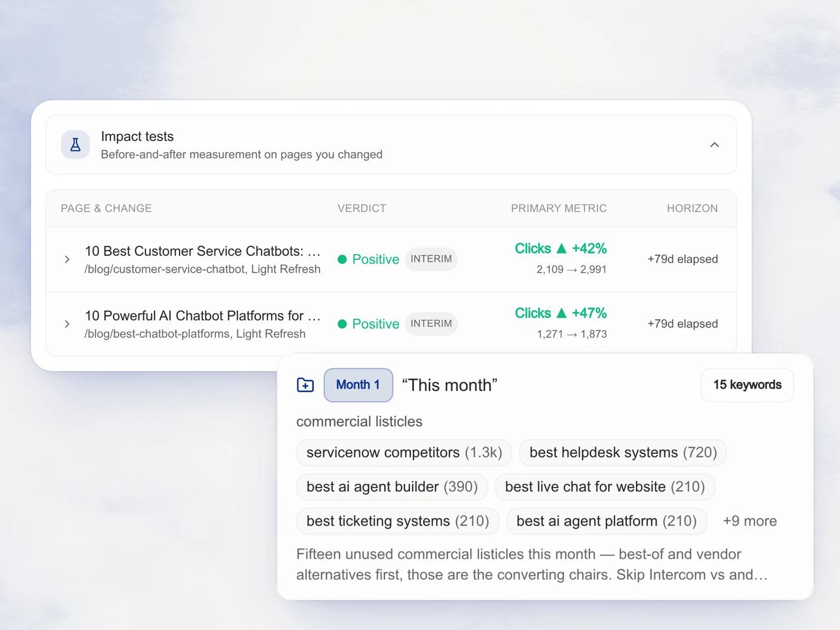Select the best live chat for website chip
The width and height of the screenshot is (840, 630).
(605, 487)
